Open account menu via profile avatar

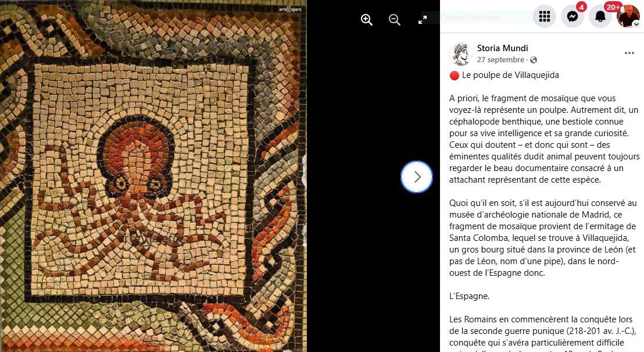[x=628, y=16]
